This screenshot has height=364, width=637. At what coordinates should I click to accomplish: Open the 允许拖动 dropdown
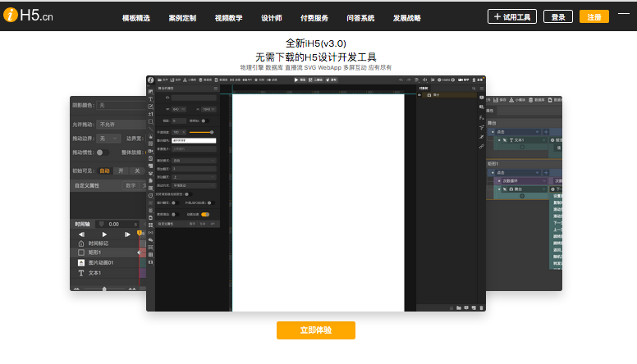coord(121,125)
